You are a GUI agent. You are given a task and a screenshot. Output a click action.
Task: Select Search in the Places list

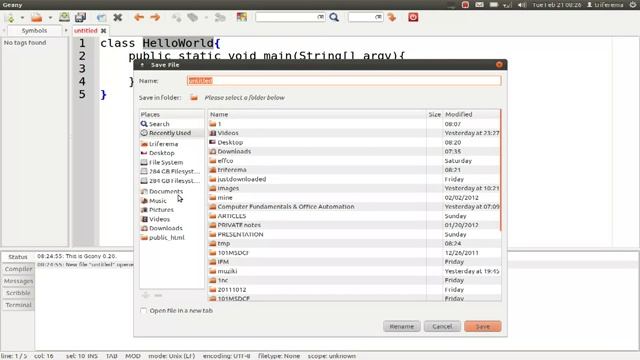[x=171, y=124]
